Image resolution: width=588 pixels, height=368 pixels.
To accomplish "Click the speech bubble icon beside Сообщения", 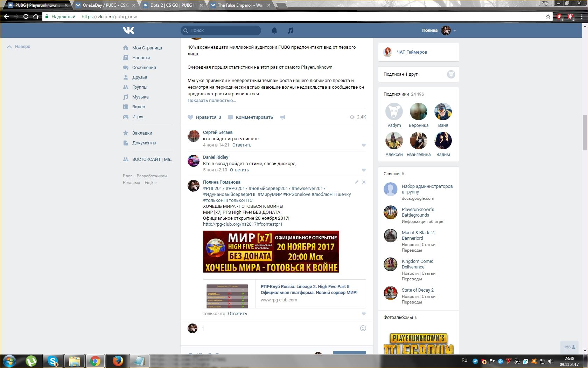I will pyautogui.click(x=126, y=67).
